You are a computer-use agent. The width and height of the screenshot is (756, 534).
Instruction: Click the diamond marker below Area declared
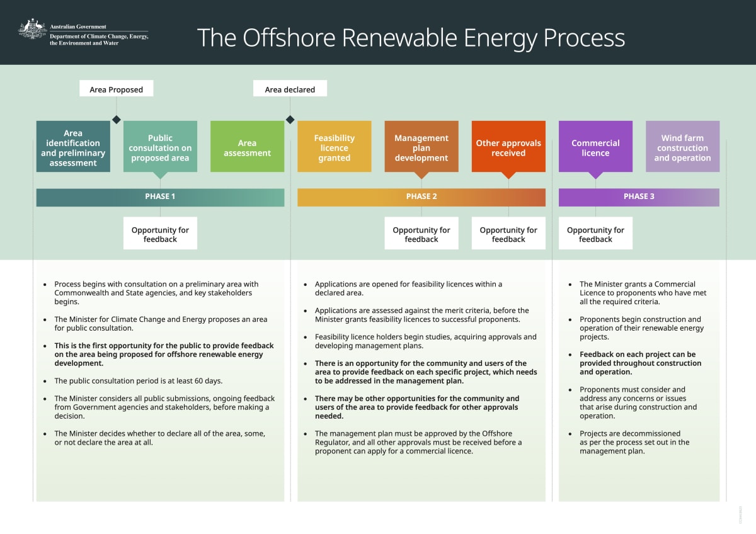[290, 120]
